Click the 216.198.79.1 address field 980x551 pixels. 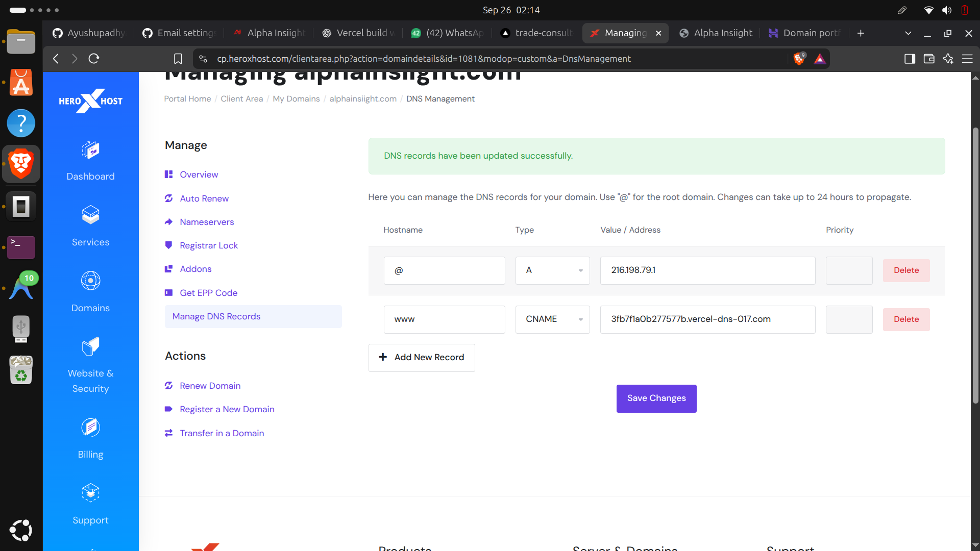(708, 270)
